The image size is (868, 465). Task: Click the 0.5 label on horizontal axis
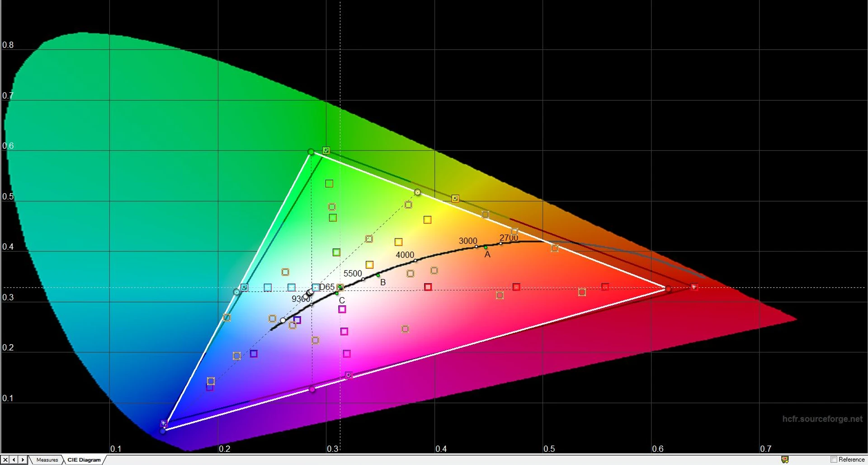coord(549,449)
